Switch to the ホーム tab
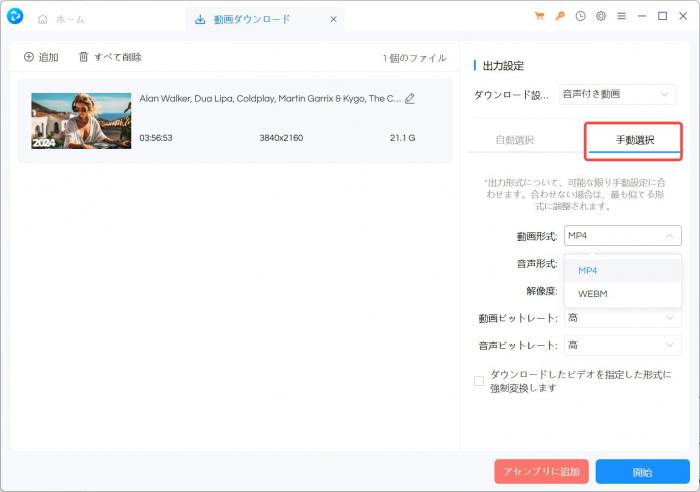Viewport: 700px width, 492px height. point(62,19)
